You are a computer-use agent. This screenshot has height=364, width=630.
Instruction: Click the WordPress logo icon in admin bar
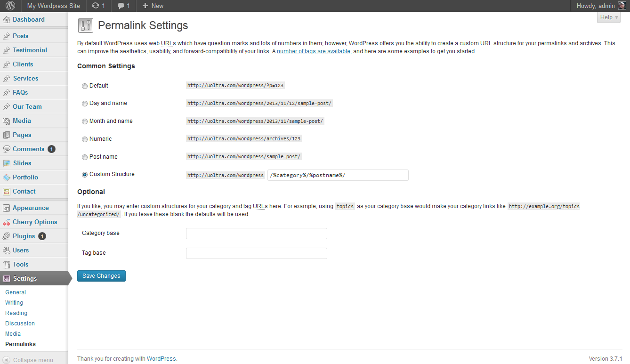(10, 6)
